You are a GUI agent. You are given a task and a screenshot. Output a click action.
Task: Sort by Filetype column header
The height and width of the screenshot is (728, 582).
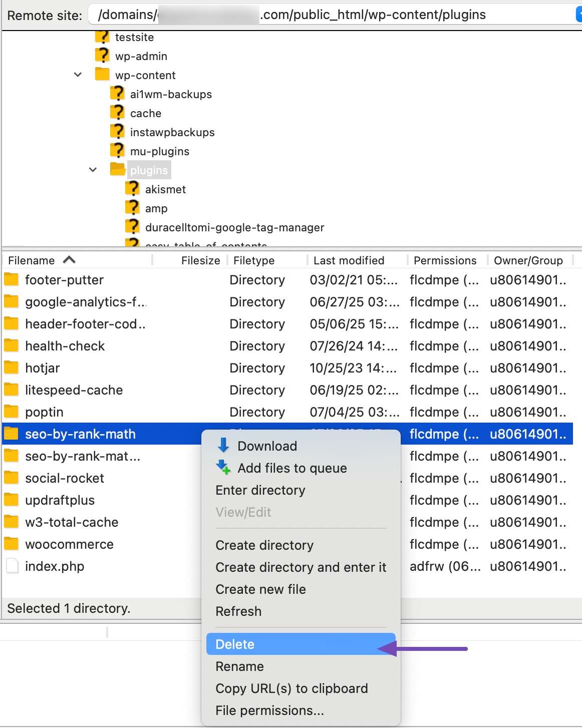point(267,260)
